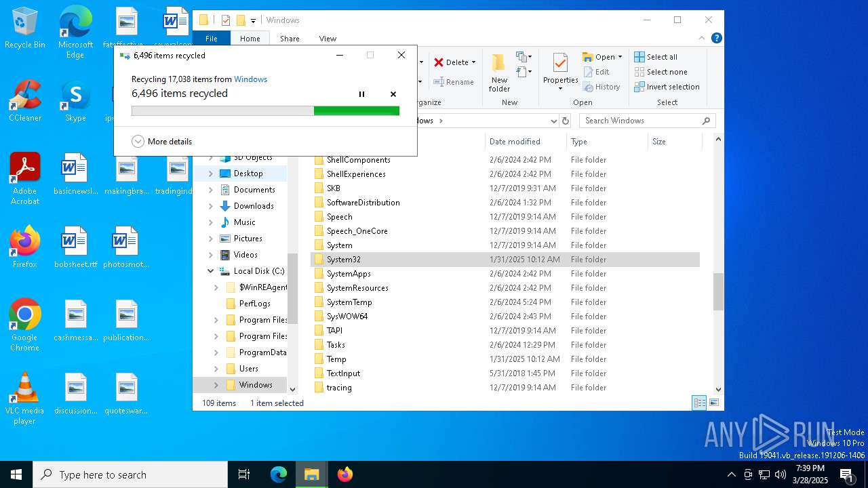This screenshot has height=488, width=868.
Task: Open Windows Start menu
Action: (16, 474)
